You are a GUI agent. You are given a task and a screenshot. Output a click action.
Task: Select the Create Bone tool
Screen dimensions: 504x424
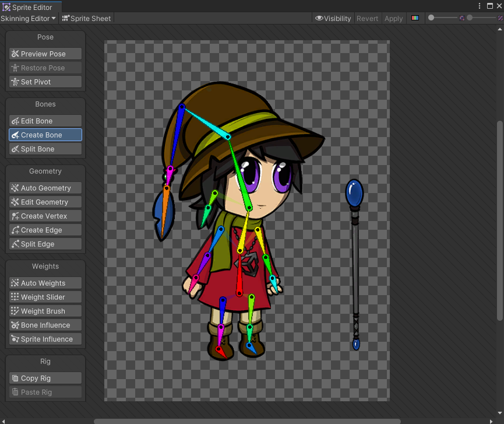tap(45, 135)
